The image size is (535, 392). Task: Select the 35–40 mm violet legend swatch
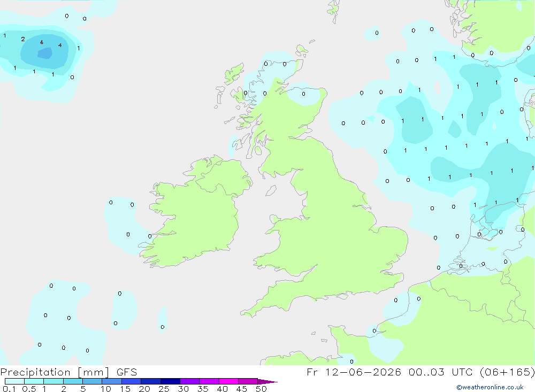pyautogui.click(x=209, y=381)
